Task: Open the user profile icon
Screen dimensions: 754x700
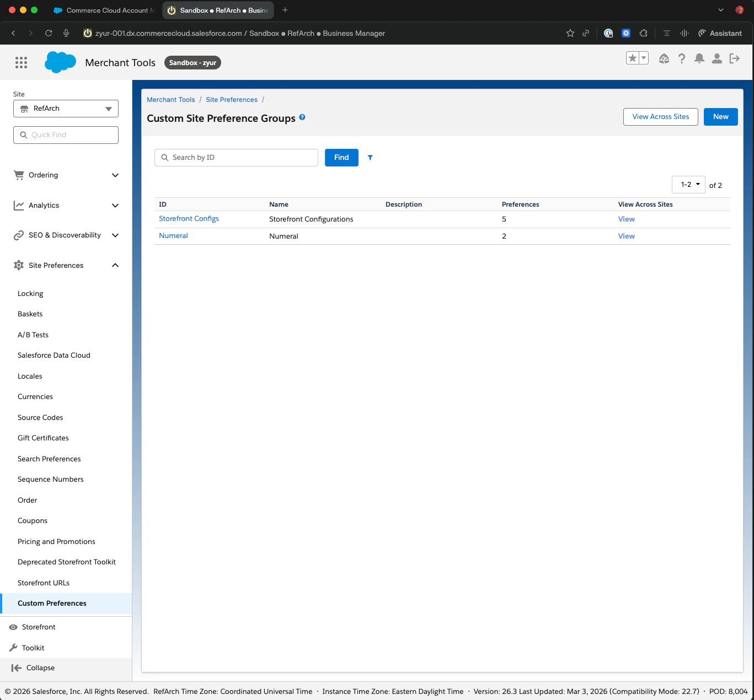Action: [x=717, y=58]
